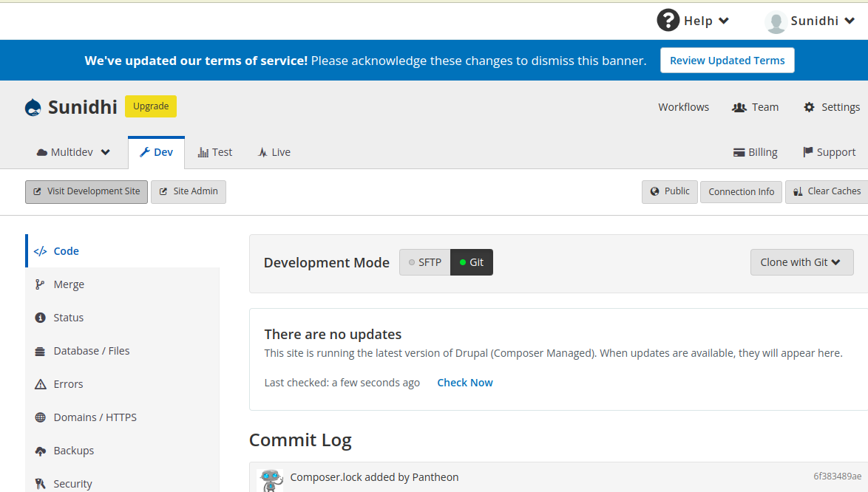
Task: Switch Development Mode to SFTP
Action: click(424, 262)
